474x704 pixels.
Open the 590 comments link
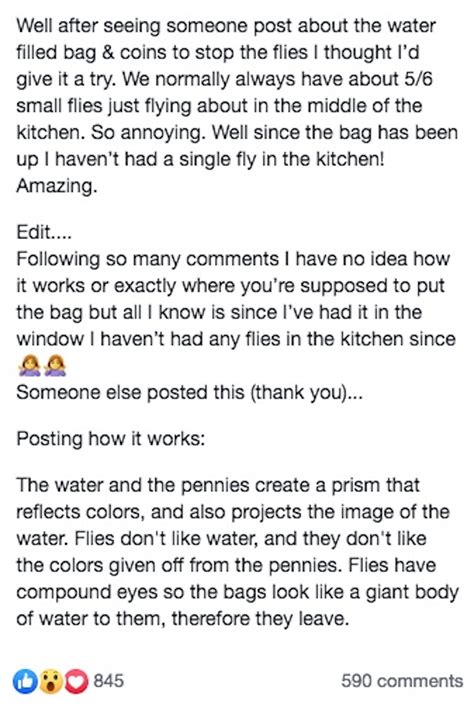click(x=402, y=681)
